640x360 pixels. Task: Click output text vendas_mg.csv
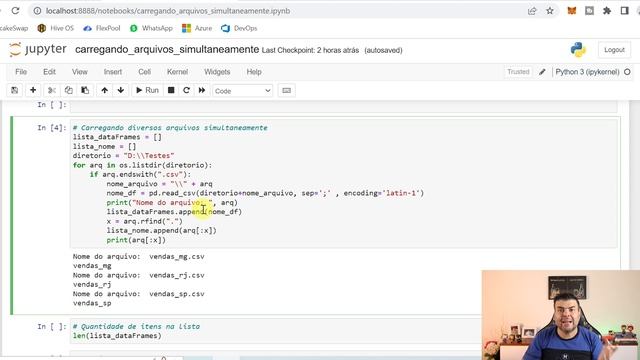(x=177, y=256)
